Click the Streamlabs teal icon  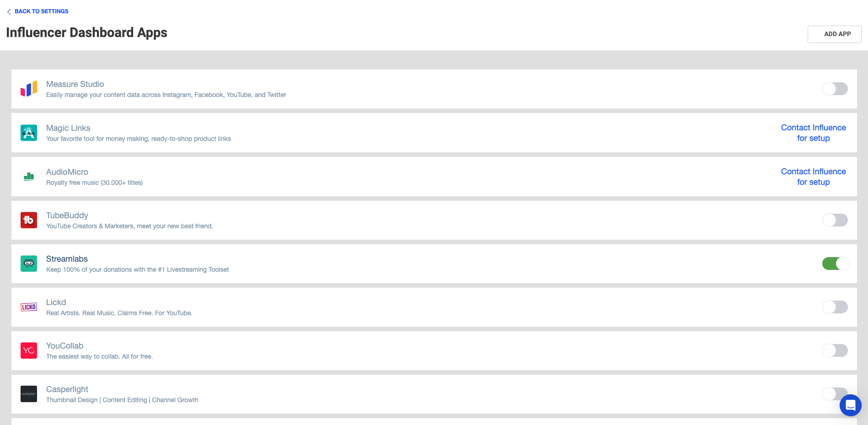(29, 264)
